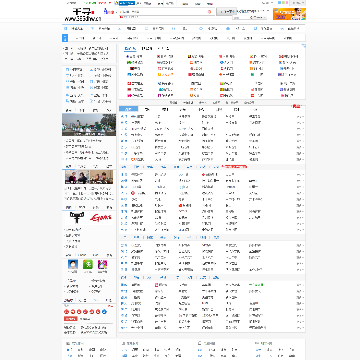The width and height of the screenshot is (360, 360).
Task: Click the blue lottery ball
Action: (x=104, y=312)
